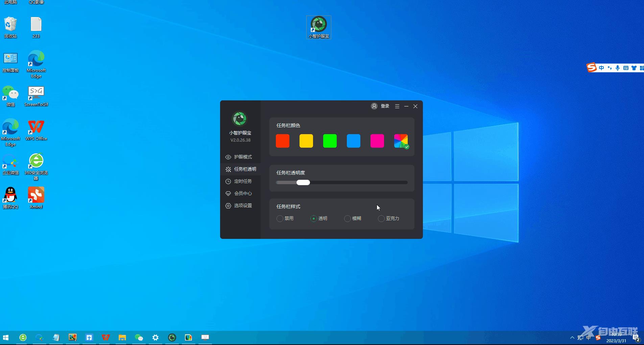The width and height of the screenshot is (644, 345).
Task: Choose the 透明 taskbar style option
Action: point(319,219)
